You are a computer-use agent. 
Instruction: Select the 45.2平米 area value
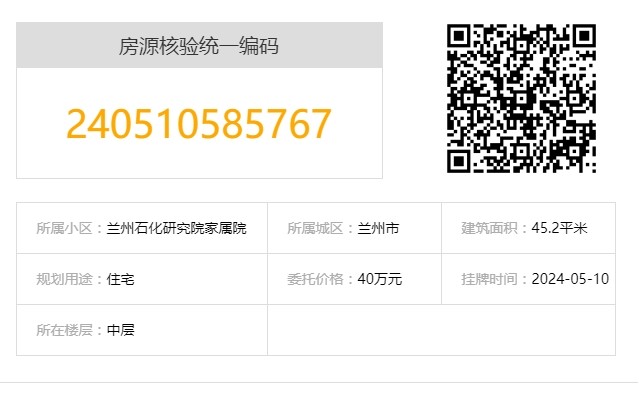[559, 228]
